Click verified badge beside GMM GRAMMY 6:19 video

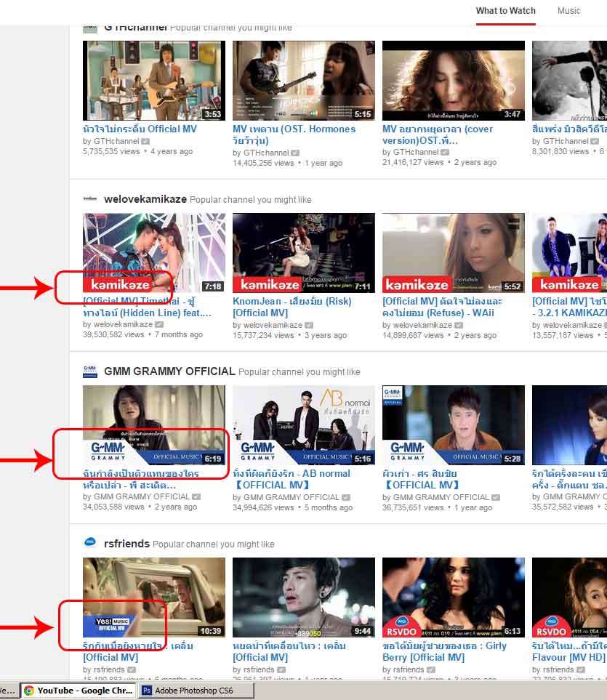(196, 496)
